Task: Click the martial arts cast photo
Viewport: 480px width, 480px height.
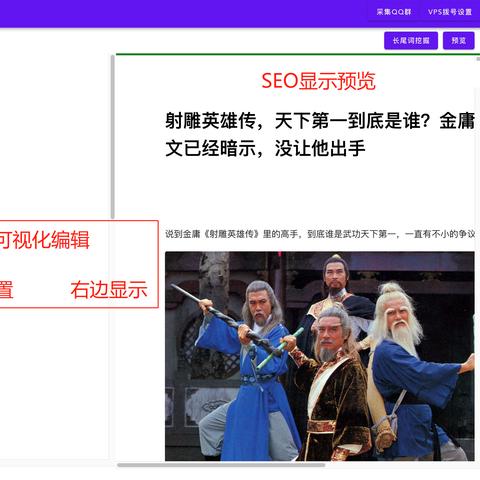Action: [320, 356]
